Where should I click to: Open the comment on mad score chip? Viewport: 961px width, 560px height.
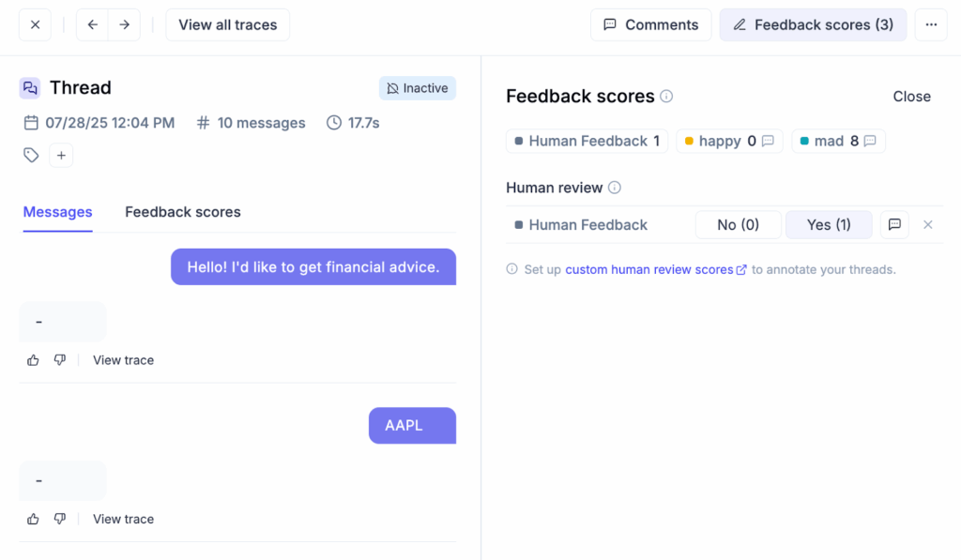click(870, 142)
